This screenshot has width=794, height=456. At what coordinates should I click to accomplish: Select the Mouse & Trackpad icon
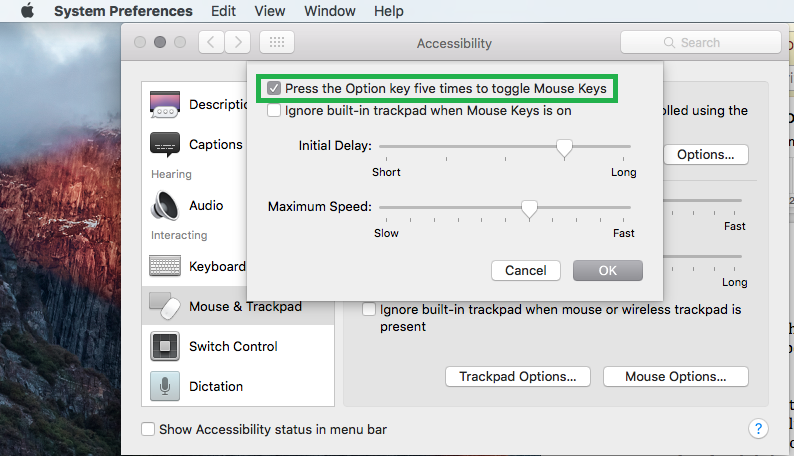165,306
